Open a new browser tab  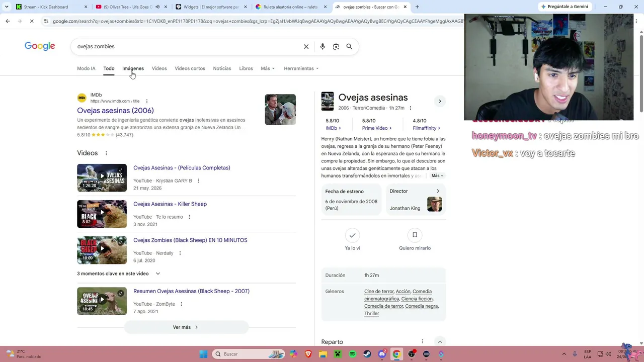[x=417, y=7]
